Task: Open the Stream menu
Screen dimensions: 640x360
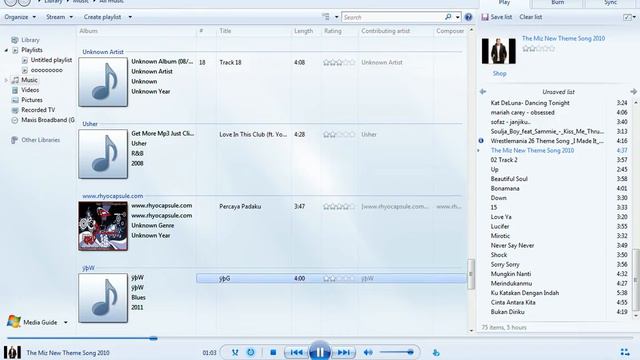Action: pyautogui.click(x=59, y=17)
